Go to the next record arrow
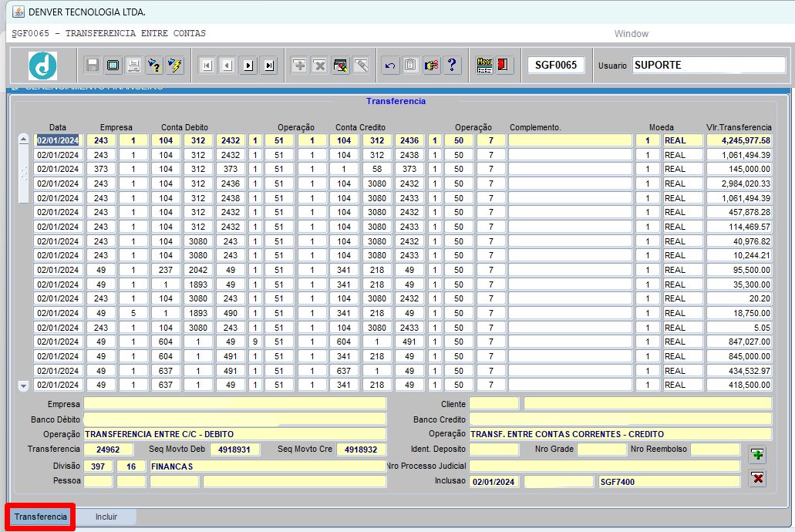795x532 pixels. [248, 66]
